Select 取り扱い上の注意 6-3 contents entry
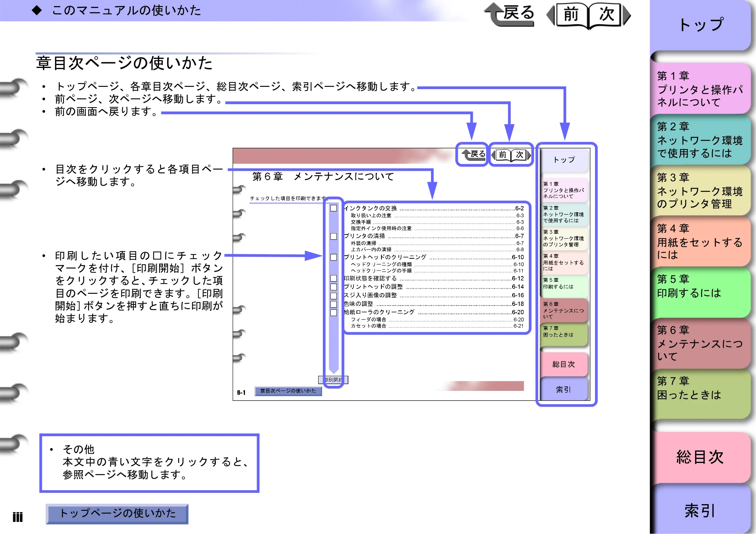 [437, 216]
